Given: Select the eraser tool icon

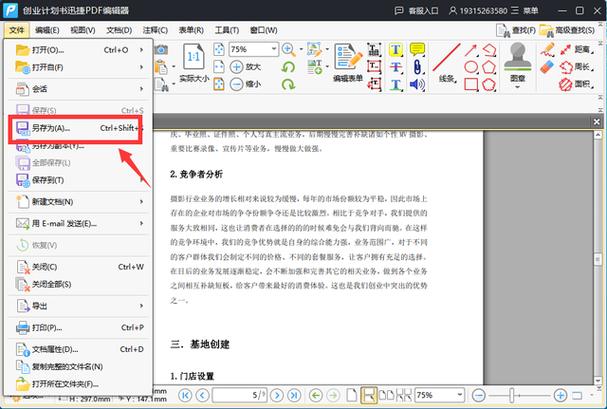Looking at the screenshot, I should click(x=547, y=67).
